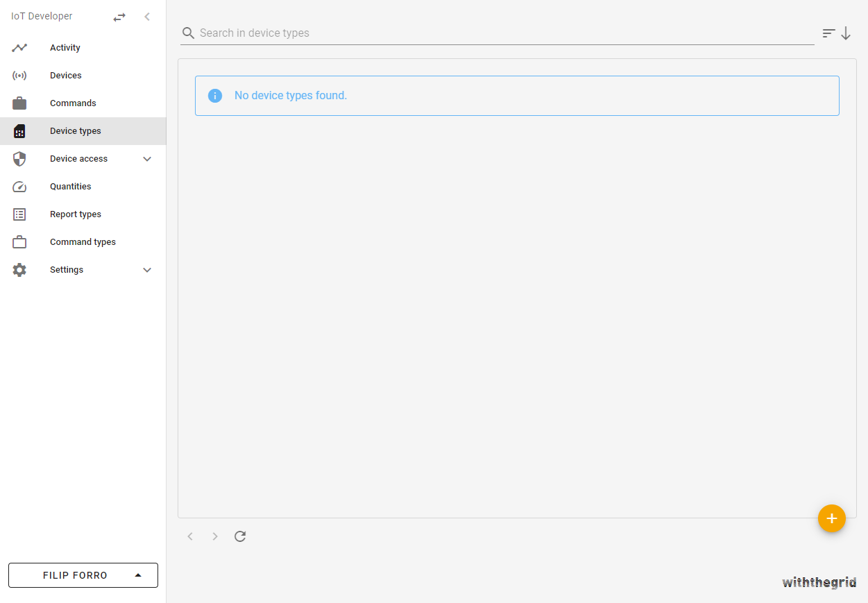Expand the Settings submenu chevron
Viewport: 868px width, 603px height.
[147, 270]
